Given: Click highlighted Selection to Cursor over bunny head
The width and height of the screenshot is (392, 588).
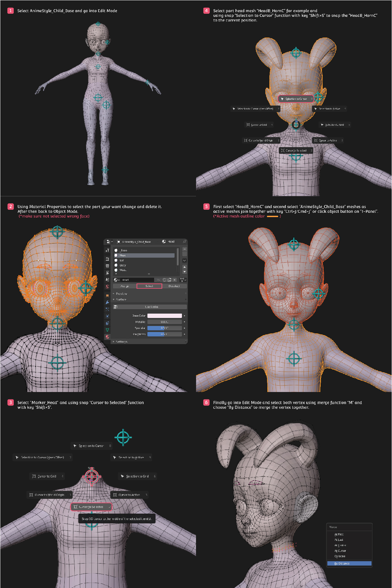Looking at the screenshot, I should 296,99.
